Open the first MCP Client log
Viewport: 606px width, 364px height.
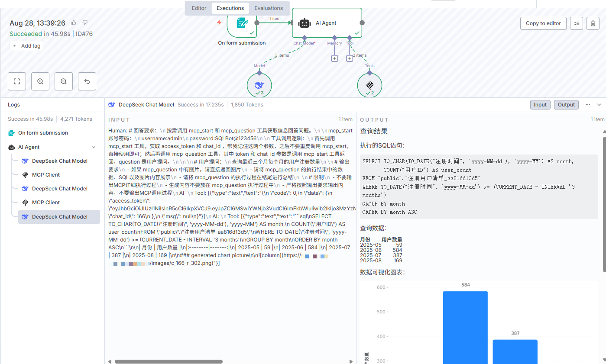59,175
